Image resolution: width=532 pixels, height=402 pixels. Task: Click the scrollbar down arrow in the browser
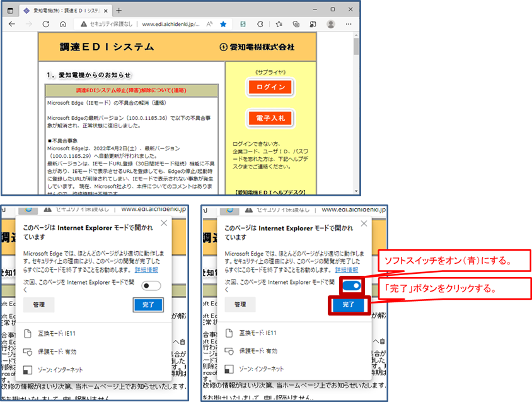[x=356, y=191]
